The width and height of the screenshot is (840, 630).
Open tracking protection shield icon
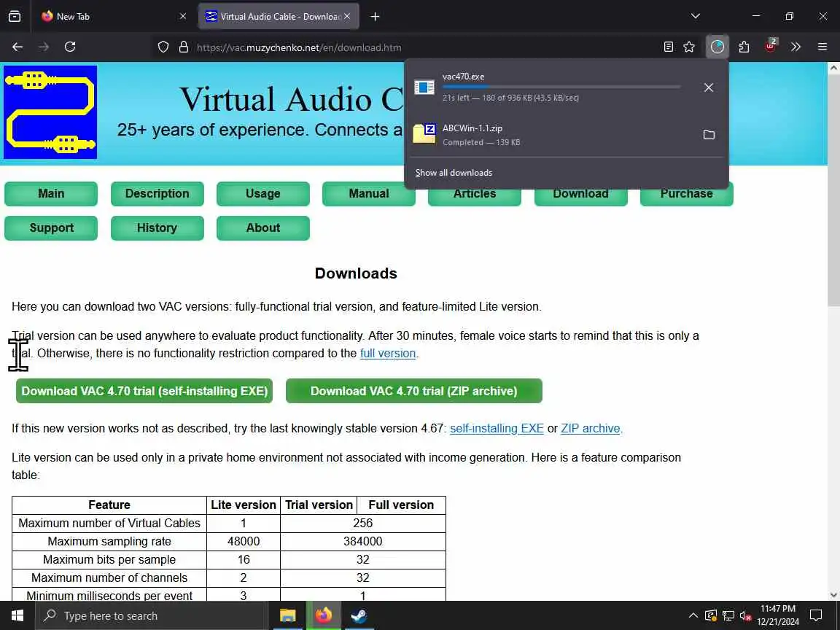pyautogui.click(x=163, y=47)
